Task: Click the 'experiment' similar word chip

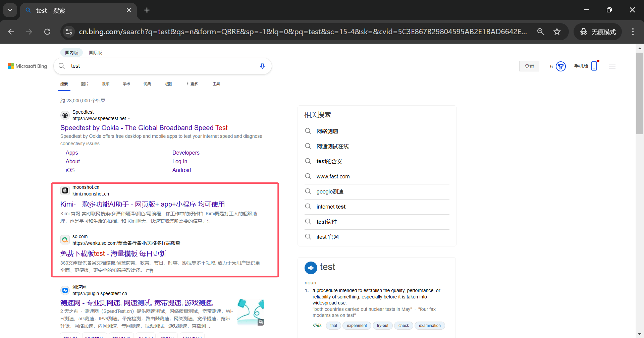Action: point(357,325)
